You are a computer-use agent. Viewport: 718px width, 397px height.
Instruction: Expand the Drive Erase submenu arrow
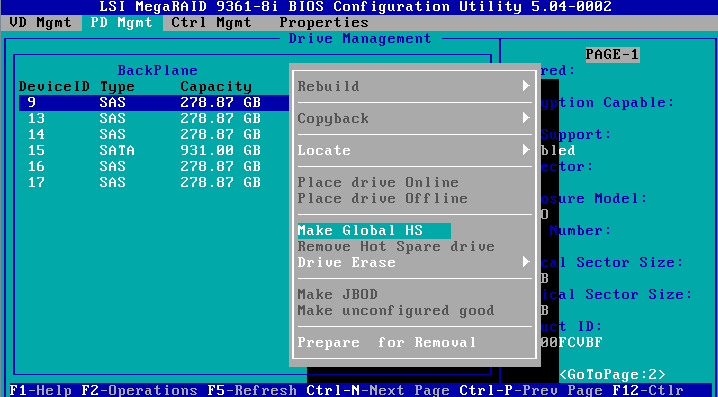click(x=526, y=262)
